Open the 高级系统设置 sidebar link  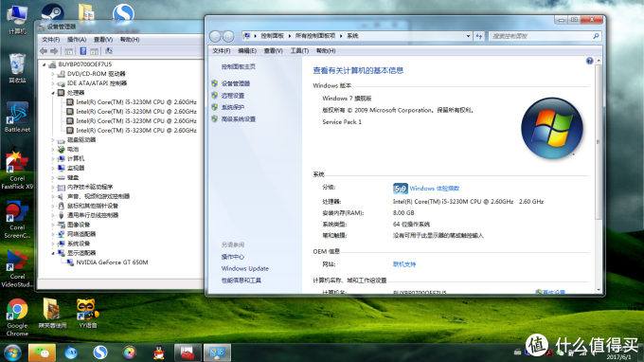tap(239, 119)
